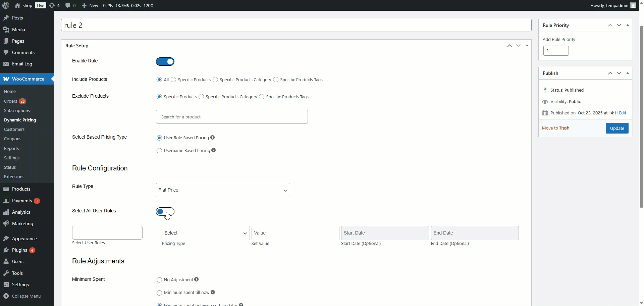This screenshot has height=306, width=644.
Task: Click the Update button
Action: pos(617,128)
